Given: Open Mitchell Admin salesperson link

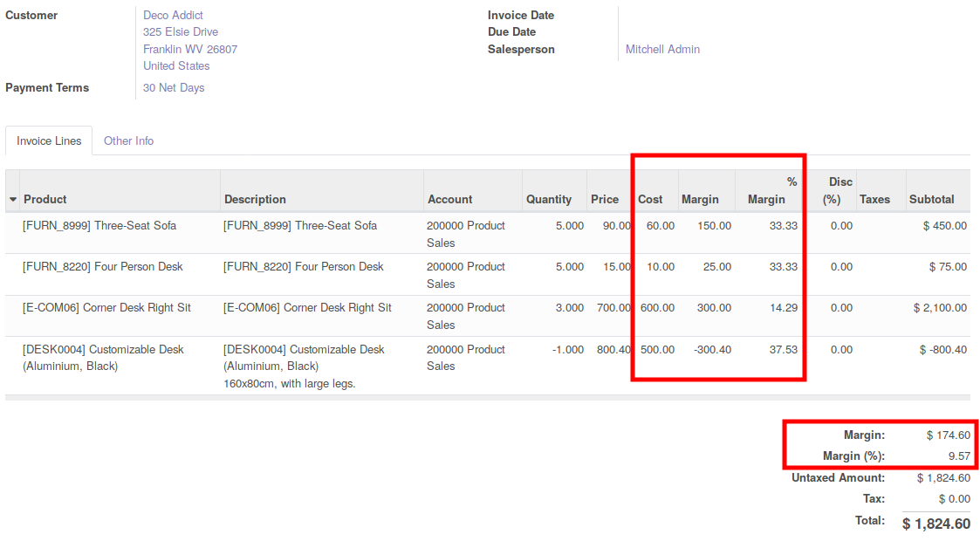Looking at the screenshot, I should (x=662, y=50).
